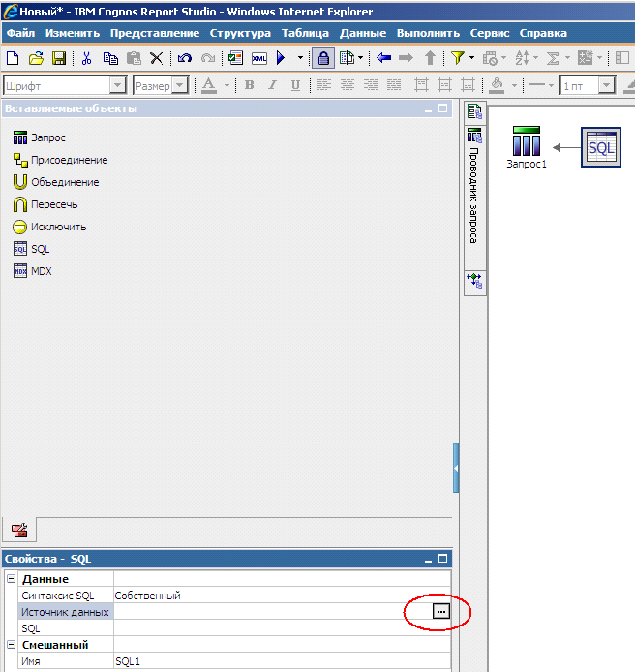Click the Delete X icon in toolbar
The width and height of the screenshot is (635, 672).
point(156,58)
